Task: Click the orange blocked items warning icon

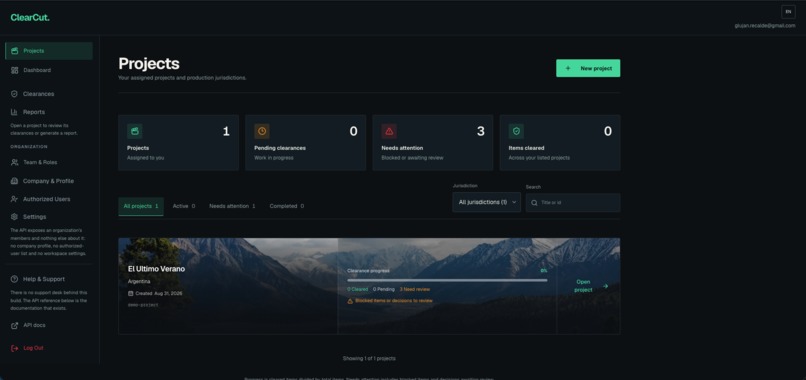Action: (351, 301)
